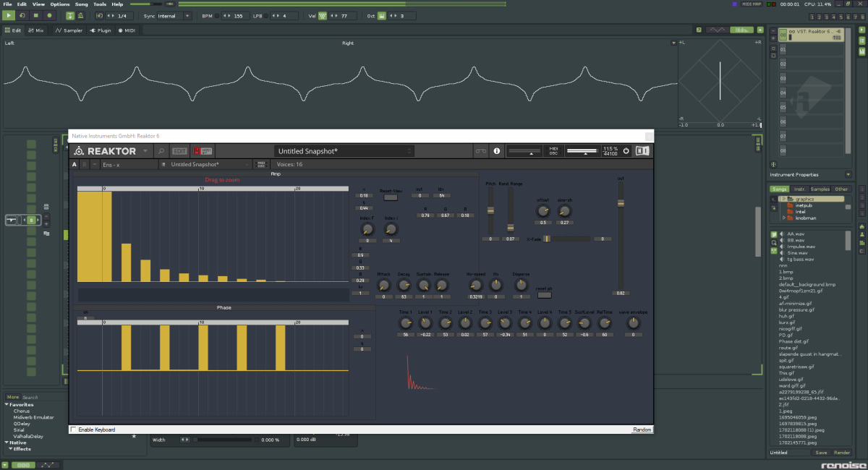This screenshot has height=470, width=868.
Task: Adjust the X-Fade horizontal slider
Action: 567,239
